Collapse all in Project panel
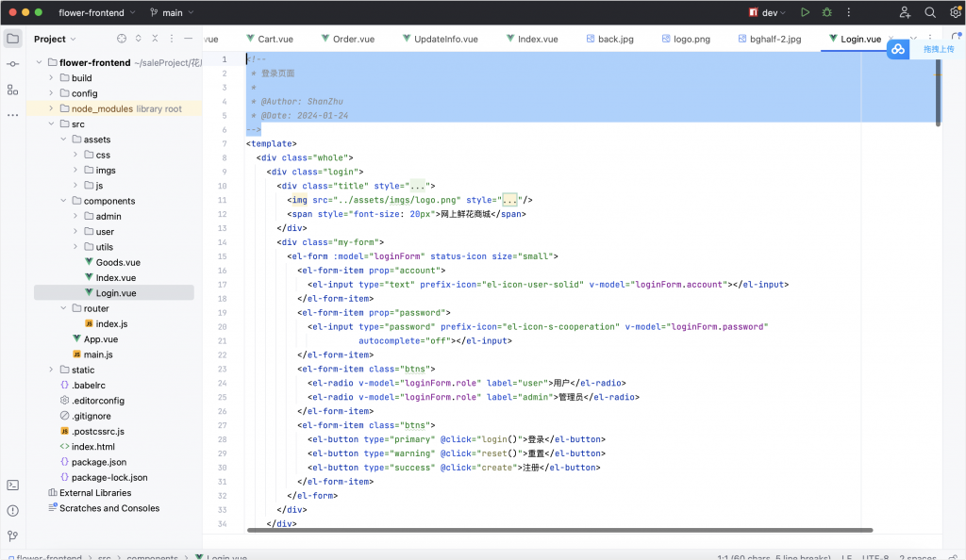The width and height of the screenshot is (966, 560). (x=157, y=39)
